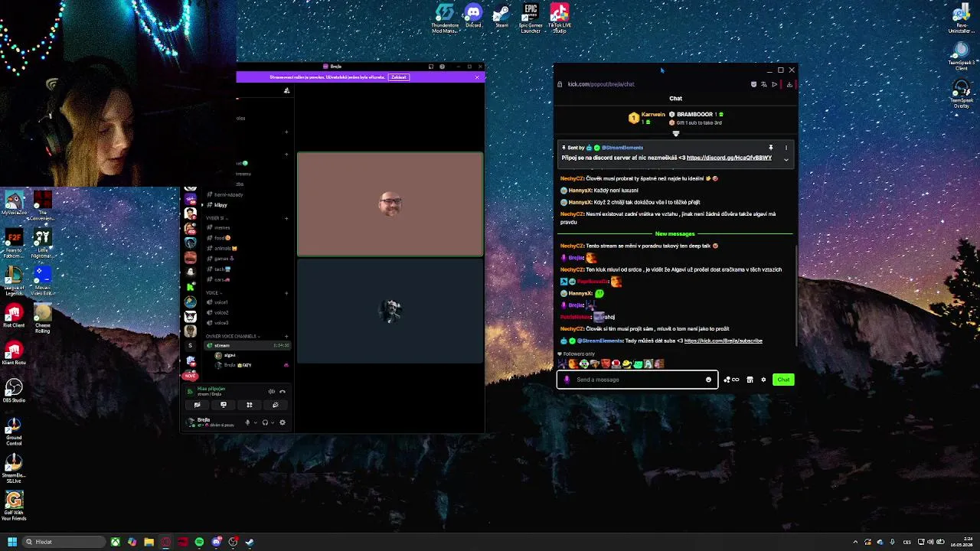Collapse the pinned message in Kick chat
Image resolution: width=980 pixels, height=551 pixels.
click(786, 159)
